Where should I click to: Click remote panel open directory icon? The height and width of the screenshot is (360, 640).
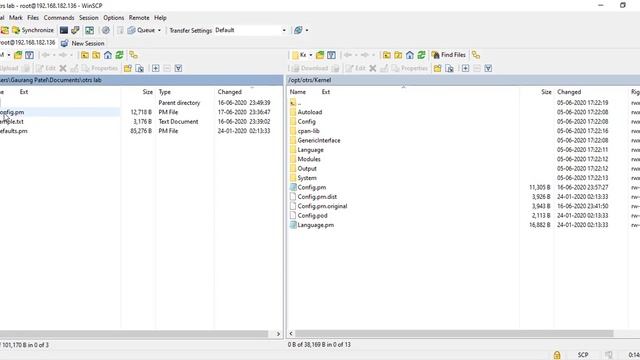(x=320, y=55)
